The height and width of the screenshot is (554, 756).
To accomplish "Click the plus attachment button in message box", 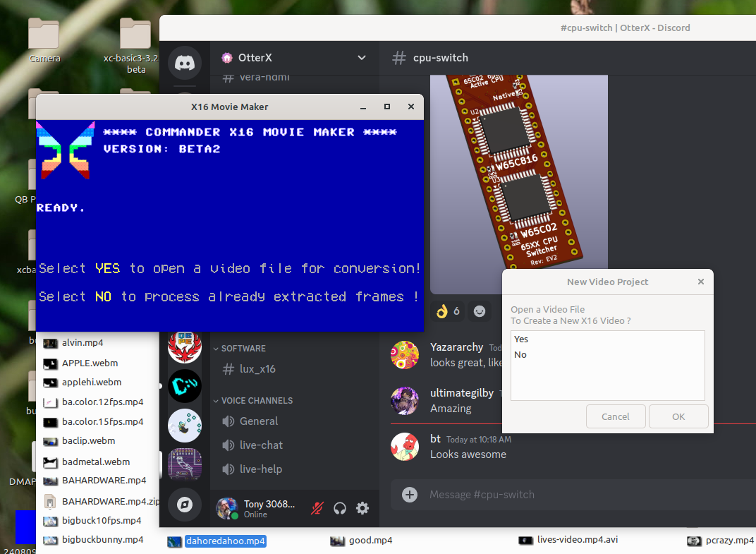I will point(410,495).
